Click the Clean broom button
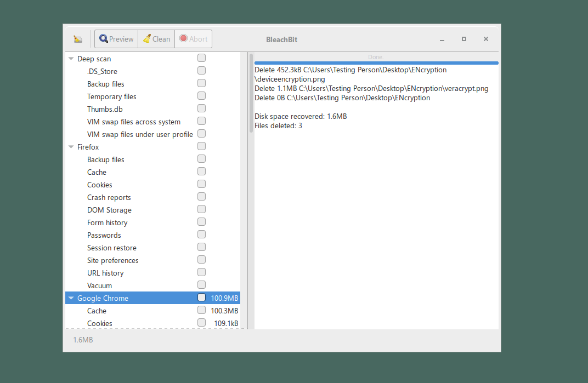 point(156,39)
